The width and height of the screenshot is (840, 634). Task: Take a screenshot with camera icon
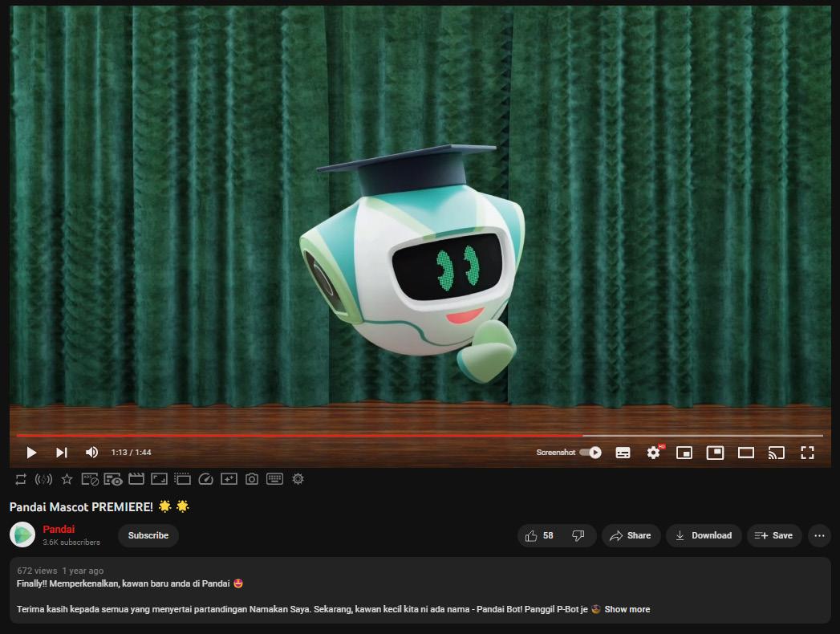(x=252, y=479)
